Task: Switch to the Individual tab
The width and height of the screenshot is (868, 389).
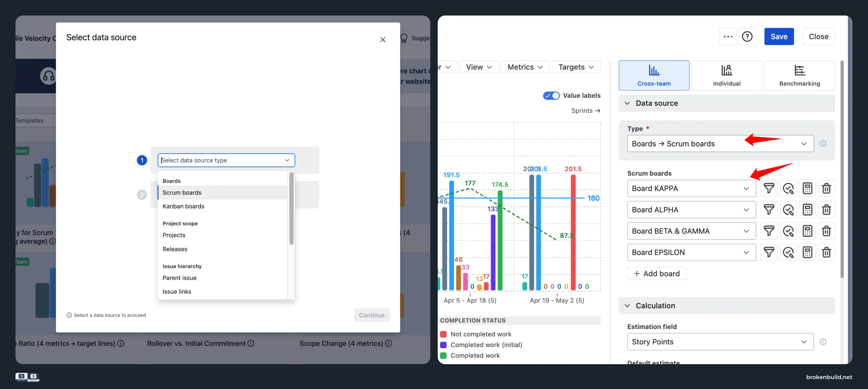Action: 727,75
